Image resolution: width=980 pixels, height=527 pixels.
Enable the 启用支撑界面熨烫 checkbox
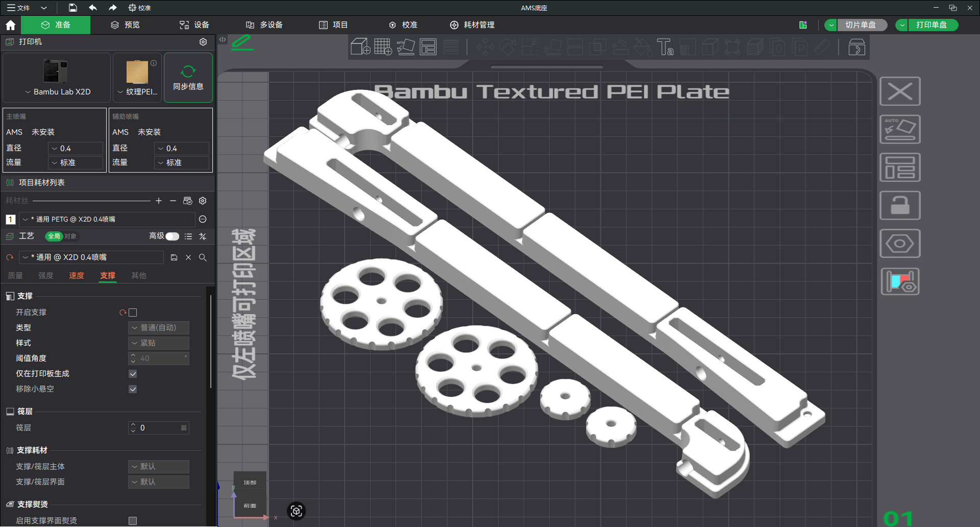(133, 521)
